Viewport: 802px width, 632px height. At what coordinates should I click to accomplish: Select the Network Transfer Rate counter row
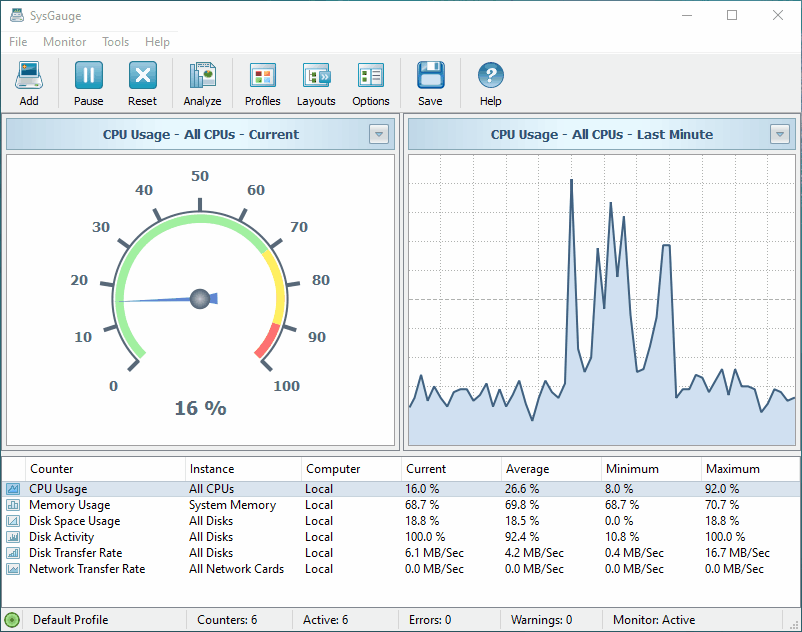[401, 569]
